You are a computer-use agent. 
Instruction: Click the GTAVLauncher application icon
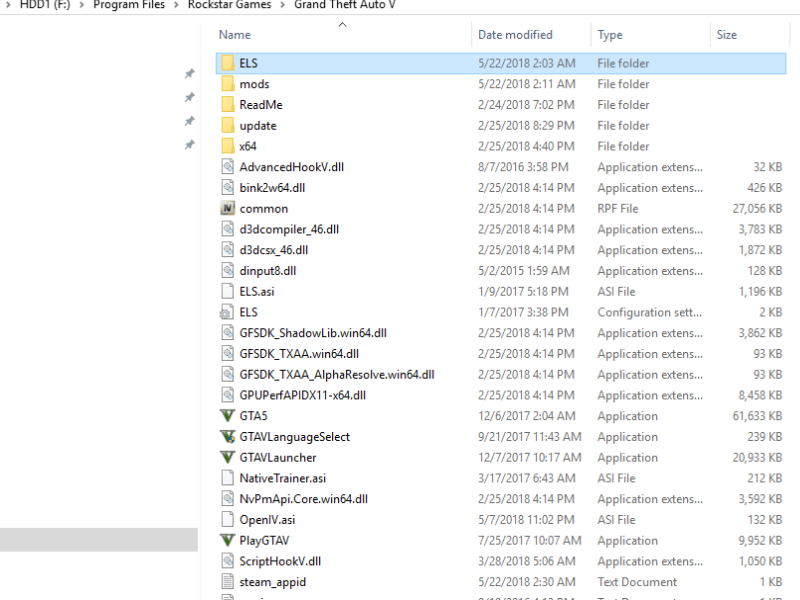pyautogui.click(x=228, y=457)
